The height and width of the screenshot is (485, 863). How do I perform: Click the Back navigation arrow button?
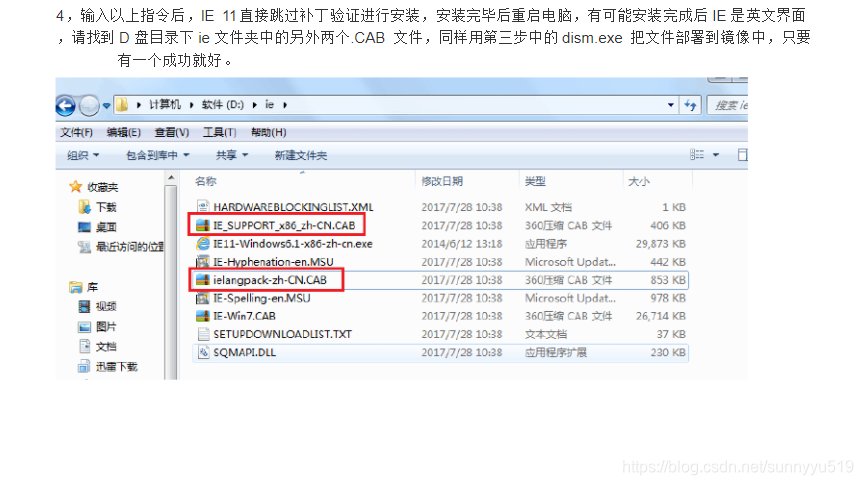click(65, 105)
